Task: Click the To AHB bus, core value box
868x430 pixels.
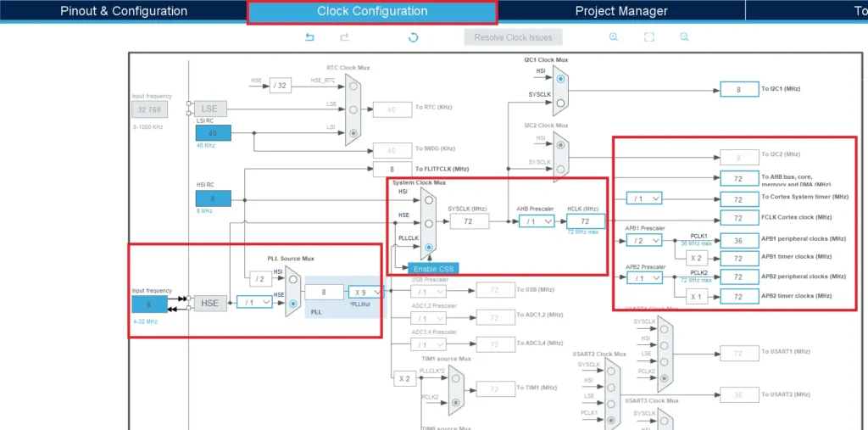Action: tap(739, 178)
